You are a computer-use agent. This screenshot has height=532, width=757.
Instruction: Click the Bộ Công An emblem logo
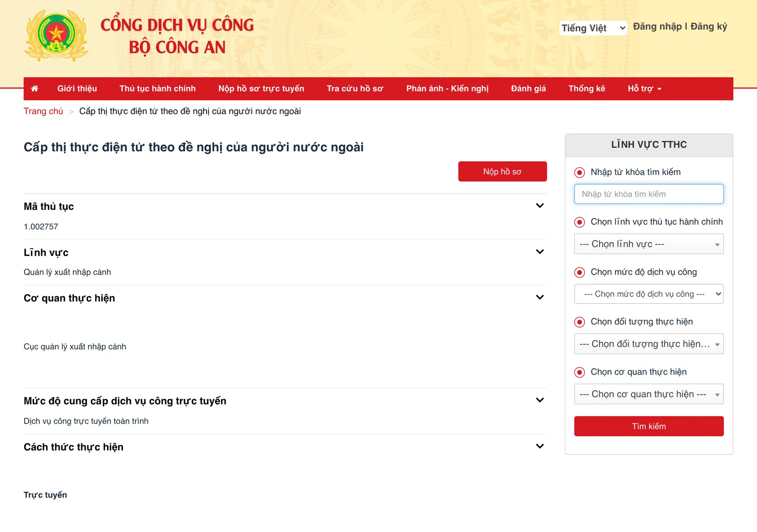point(56,35)
